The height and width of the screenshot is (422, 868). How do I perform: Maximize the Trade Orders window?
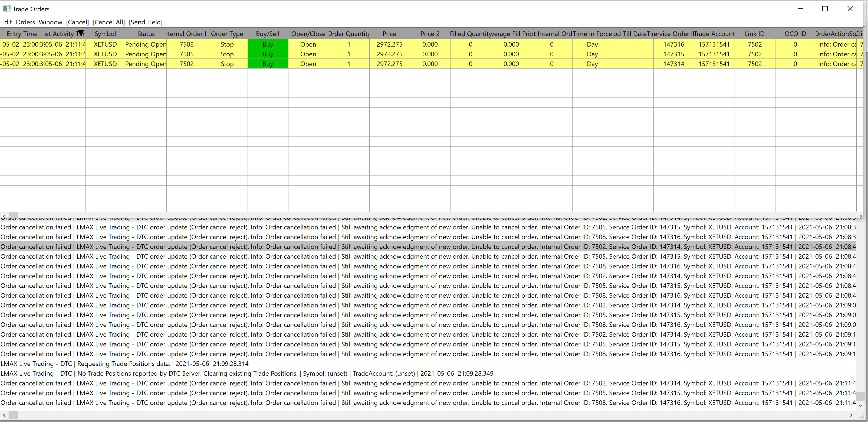pyautogui.click(x=825, y=9)
